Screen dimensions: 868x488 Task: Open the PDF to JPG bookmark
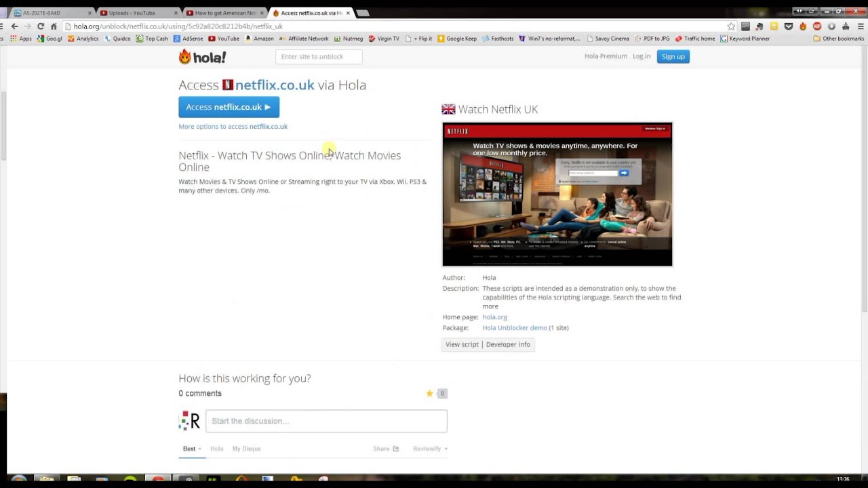tap(652, 39)
